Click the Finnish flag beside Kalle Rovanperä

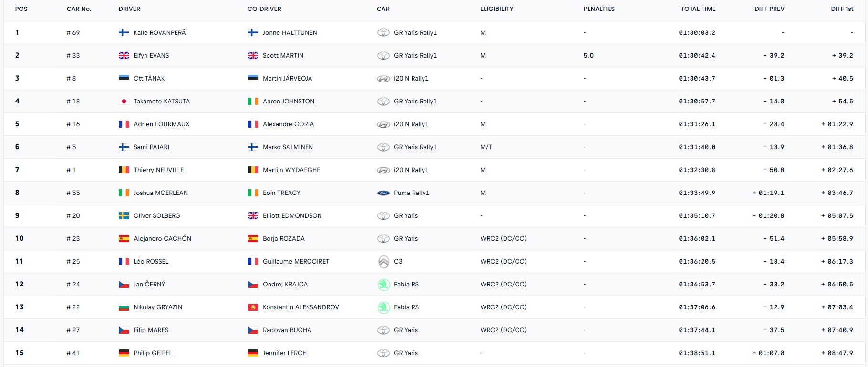[124, 32]
